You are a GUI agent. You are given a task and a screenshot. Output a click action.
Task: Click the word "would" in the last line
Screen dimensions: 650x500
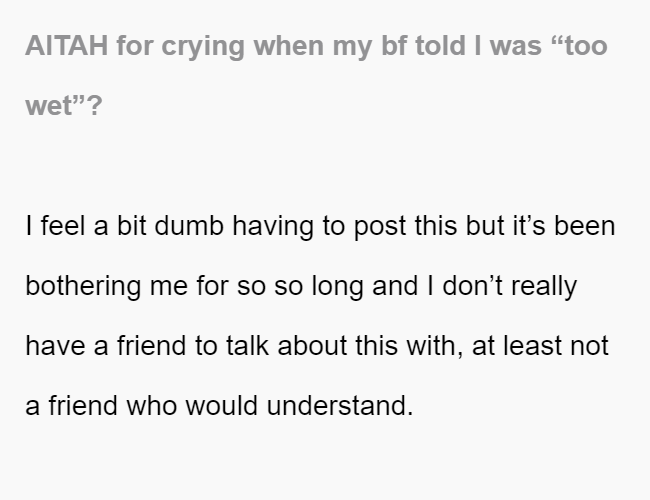click(x=222, y=405)
